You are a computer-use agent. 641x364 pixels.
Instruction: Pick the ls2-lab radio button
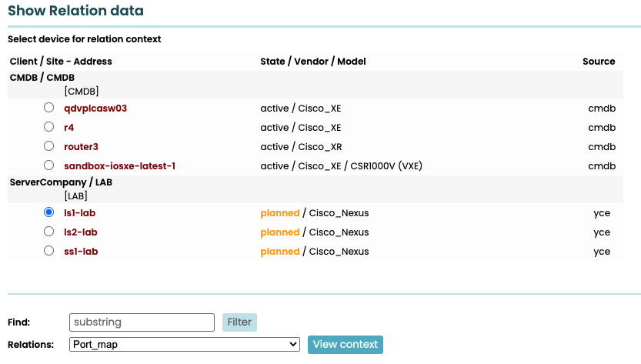tap(49, 232)
